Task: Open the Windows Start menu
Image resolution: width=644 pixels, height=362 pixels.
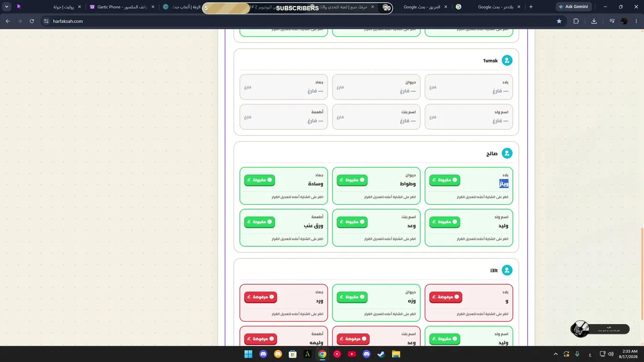Action: pyautogui.click(x=248, y=354)
